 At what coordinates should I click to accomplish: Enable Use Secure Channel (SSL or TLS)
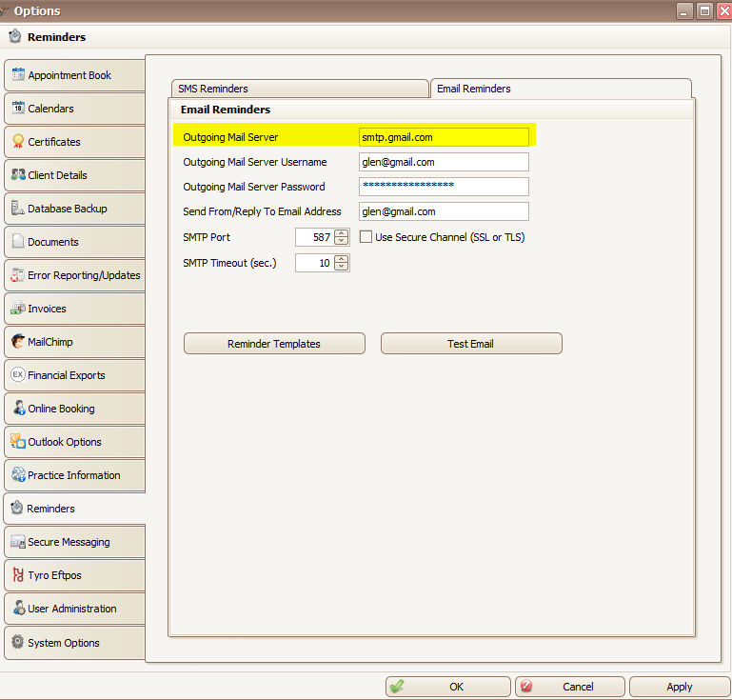point(366,237)
